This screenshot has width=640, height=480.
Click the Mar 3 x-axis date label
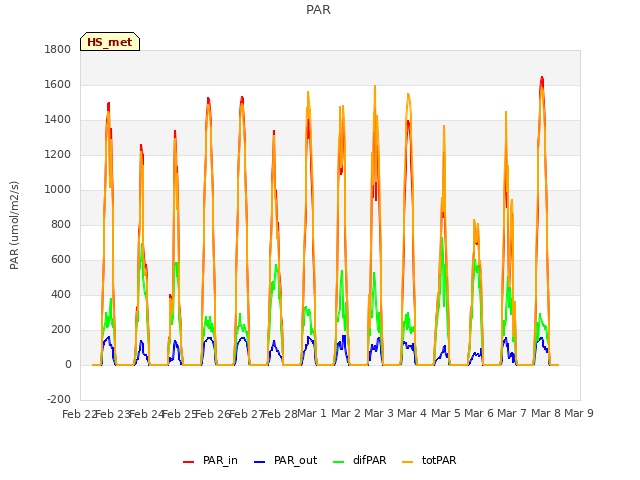click(x=379, y=413)
